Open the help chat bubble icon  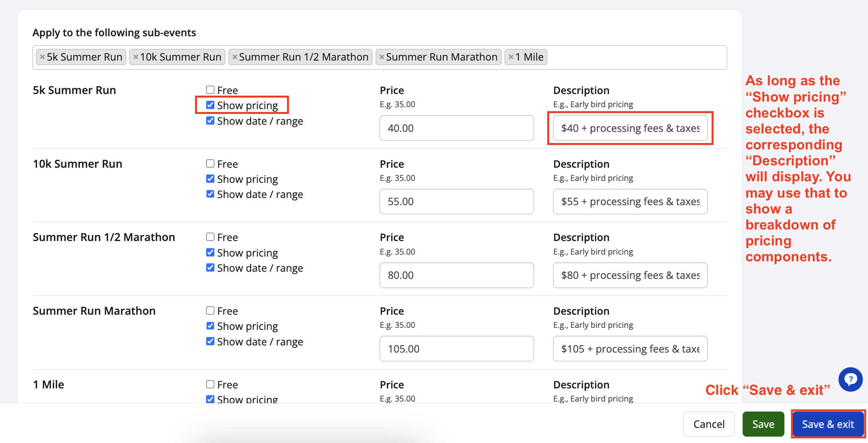pos(850,379)
